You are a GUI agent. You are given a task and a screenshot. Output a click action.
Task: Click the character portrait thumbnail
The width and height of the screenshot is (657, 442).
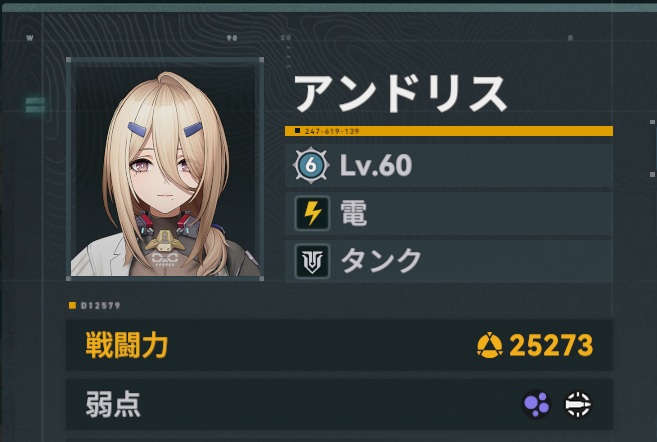tap(165, 169)
